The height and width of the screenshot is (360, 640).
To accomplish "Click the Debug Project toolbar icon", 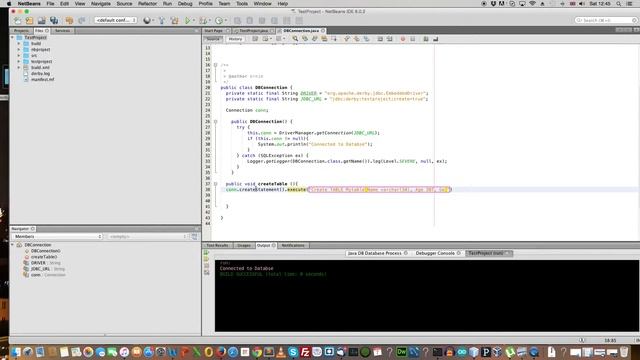I will 203,20.
